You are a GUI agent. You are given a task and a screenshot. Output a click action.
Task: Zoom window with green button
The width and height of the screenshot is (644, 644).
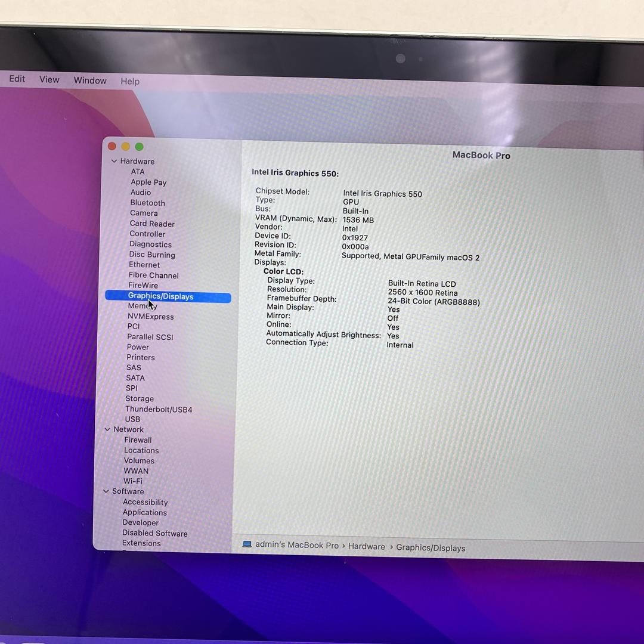[139, 147]
